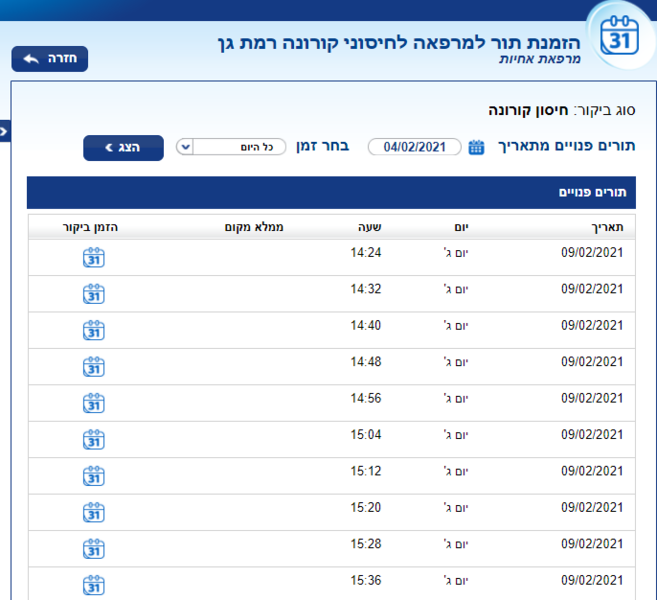Open the date picker calendar icon

click(476, 147)
